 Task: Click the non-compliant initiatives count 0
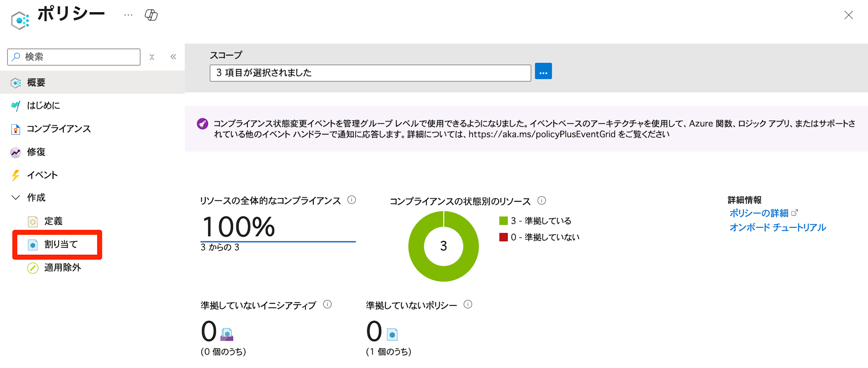pyautogui.click(x=209, y=332)
